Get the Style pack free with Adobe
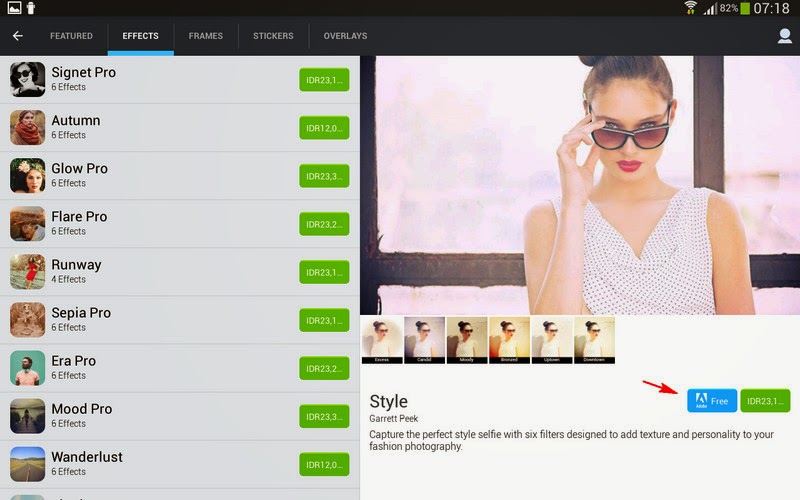The width and height of the screenshot is (800, 500). (712, 401)
